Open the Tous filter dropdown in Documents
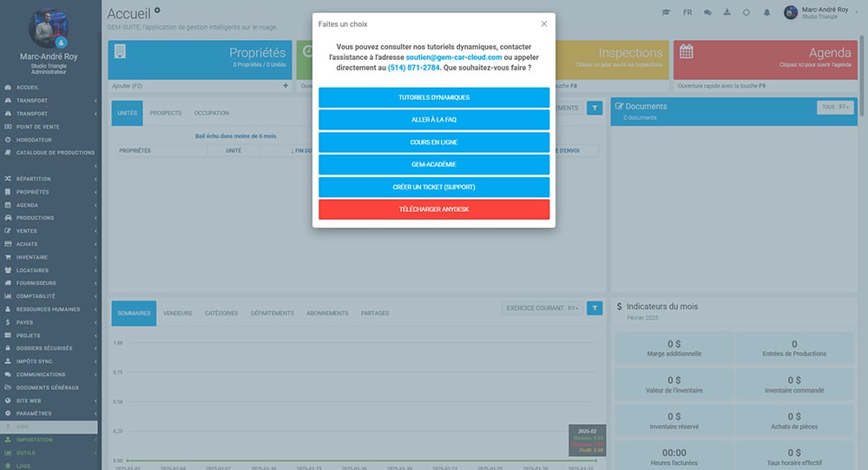This screenshot has width=868, height=470. [x=835, y=107]
